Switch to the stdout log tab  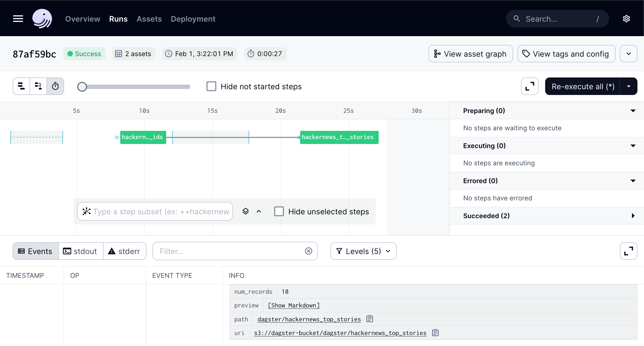click(x=81, y=251)
